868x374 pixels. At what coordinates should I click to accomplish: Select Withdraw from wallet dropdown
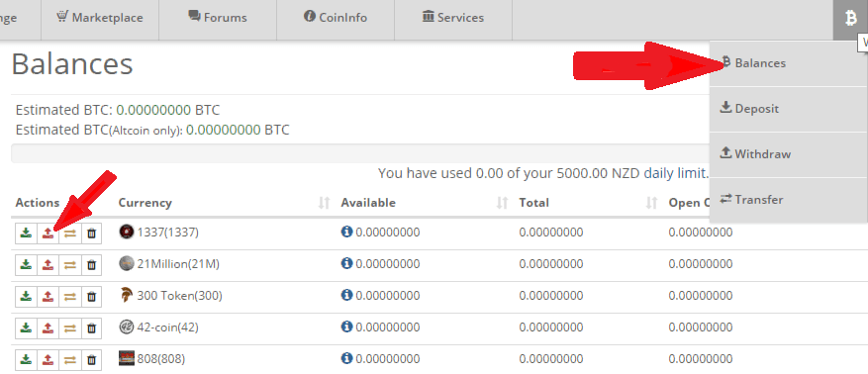coord(788,153)
